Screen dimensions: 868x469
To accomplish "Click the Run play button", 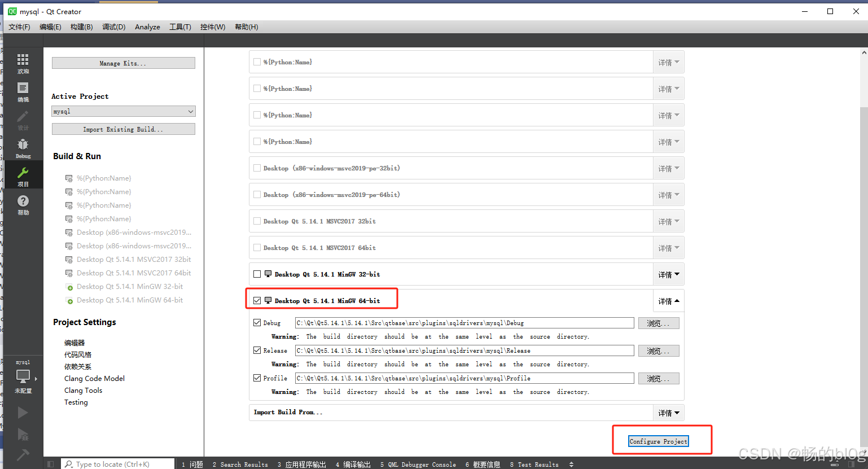I will click(23, 413).
